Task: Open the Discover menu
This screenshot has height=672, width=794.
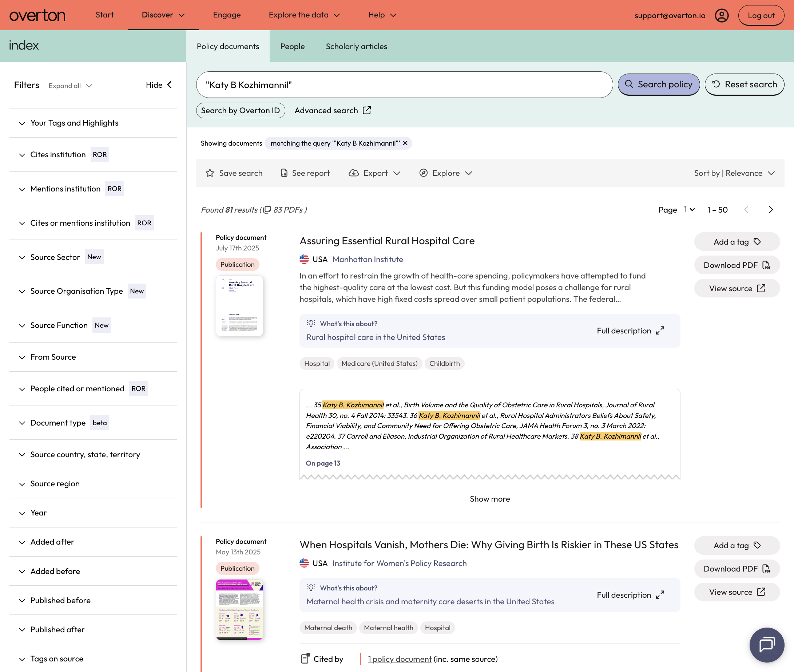Action: [x=163, y=15]
